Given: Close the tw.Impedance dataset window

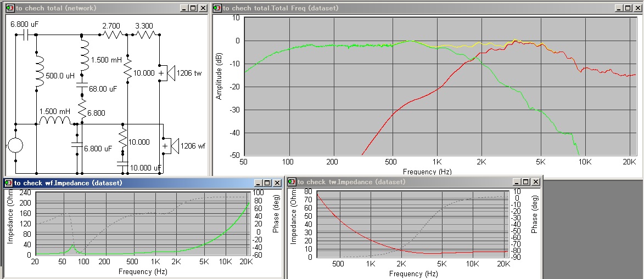Looking at the screenshot, I should click(x=536, y=182).
